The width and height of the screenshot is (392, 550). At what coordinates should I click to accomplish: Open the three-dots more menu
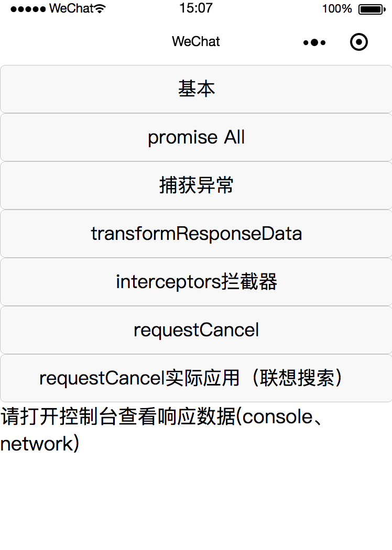[314, 42]
